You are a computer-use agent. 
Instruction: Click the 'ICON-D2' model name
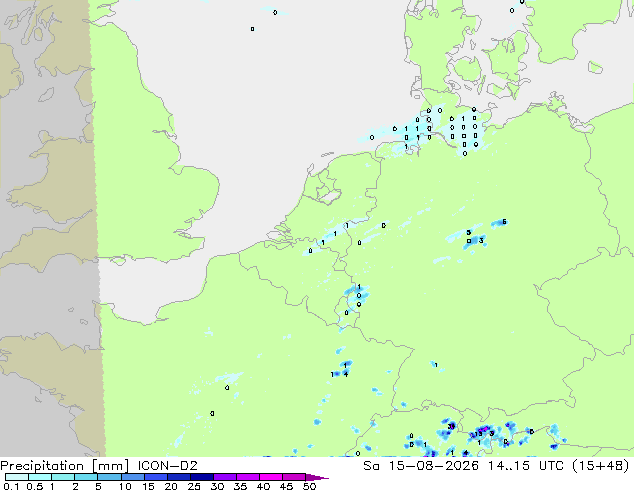167,466
